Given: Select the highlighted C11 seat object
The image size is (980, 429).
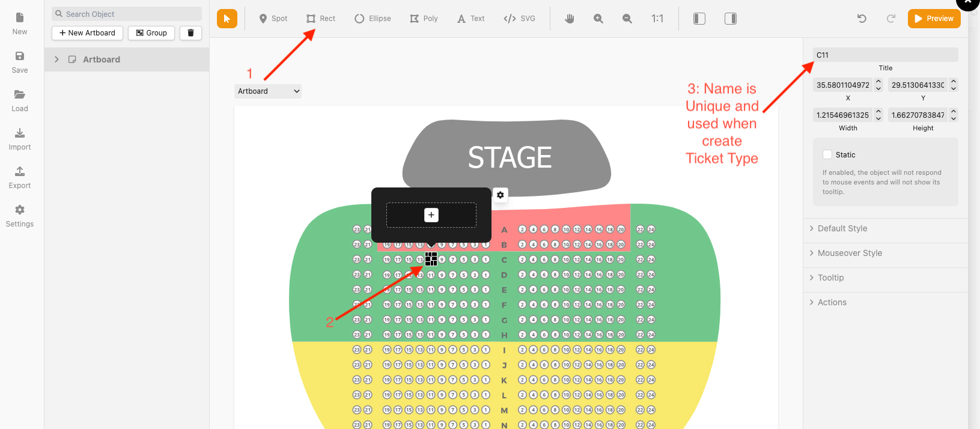Looking at the screenshot, I should coord(431,259).
